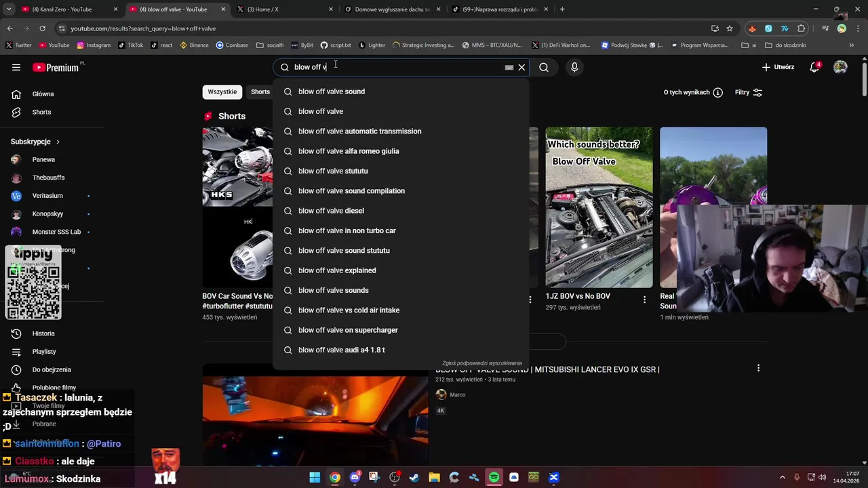Open Spotify from the taskbar
868x488 pixels.
[x=494, y=477]
